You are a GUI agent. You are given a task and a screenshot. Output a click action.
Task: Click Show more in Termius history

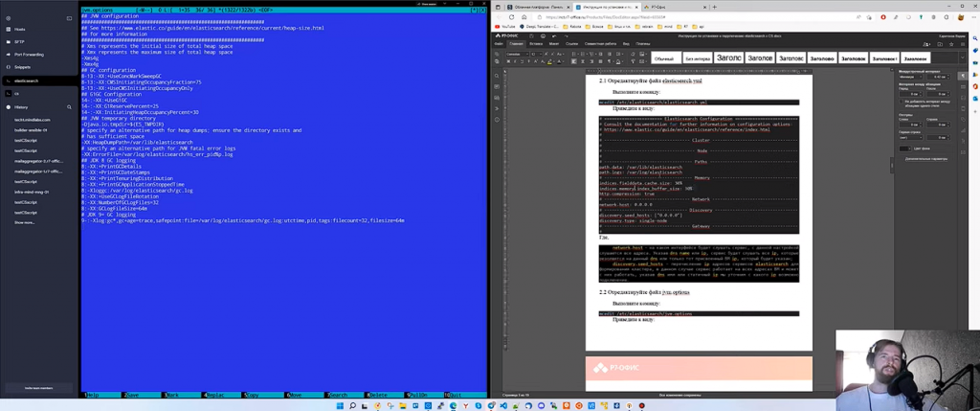tap(24, 222)
